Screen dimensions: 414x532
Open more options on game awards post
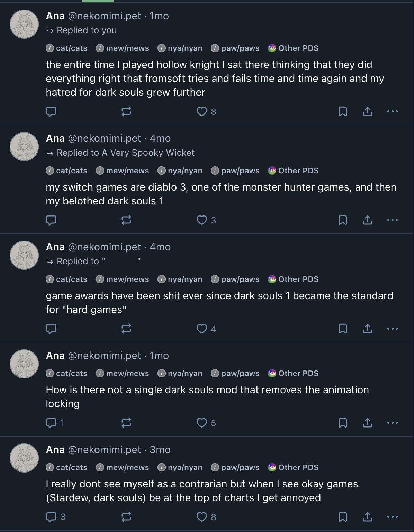[392, 329]
